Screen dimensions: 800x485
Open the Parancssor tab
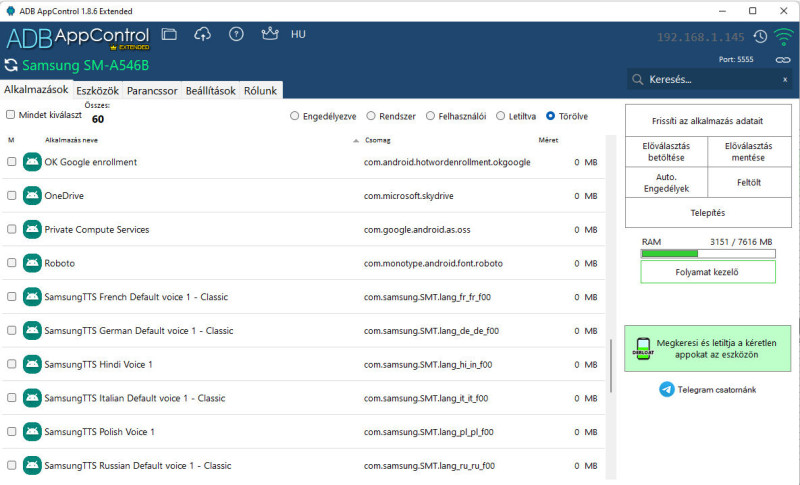(x=152, y=91)
